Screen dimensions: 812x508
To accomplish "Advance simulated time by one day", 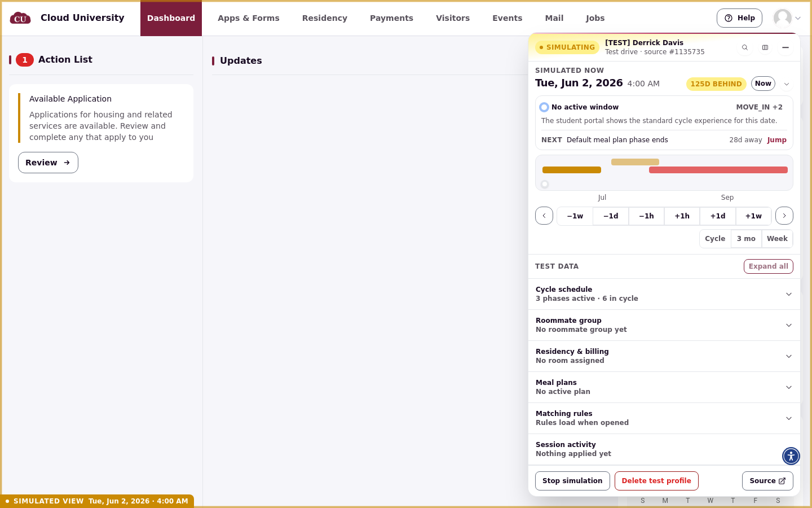I will [718, 216].
